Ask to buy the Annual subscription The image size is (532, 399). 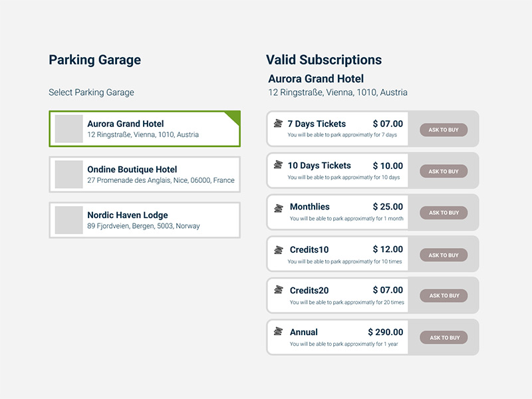(444, 338)
